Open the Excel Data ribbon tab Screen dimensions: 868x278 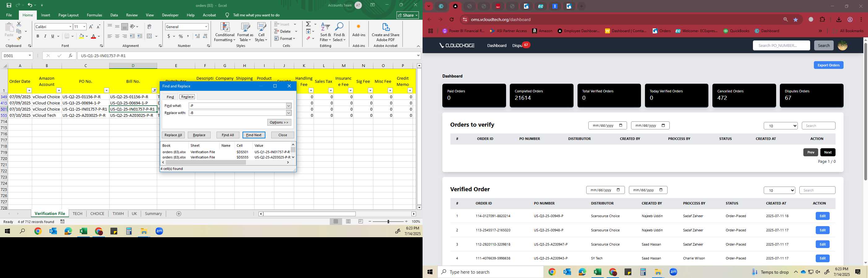pos(114,15)
